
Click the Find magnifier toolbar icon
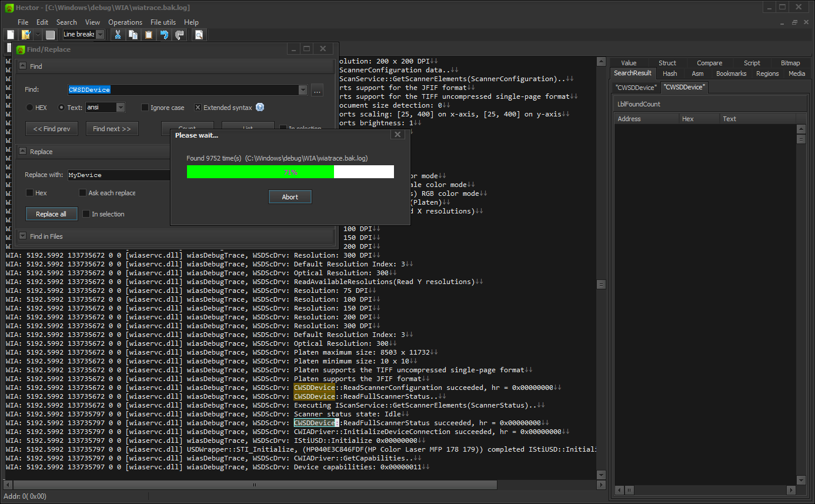[199, 35]
